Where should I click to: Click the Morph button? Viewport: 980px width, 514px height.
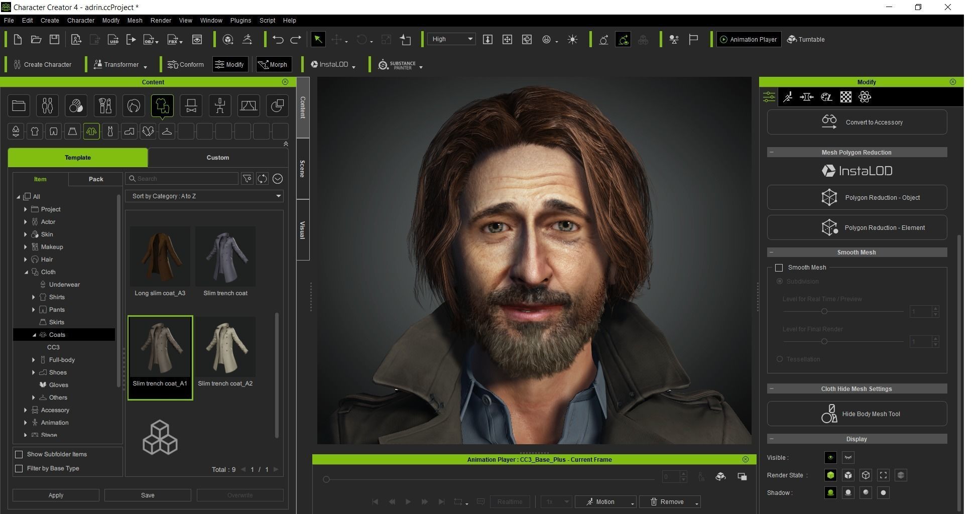point(274,64)
